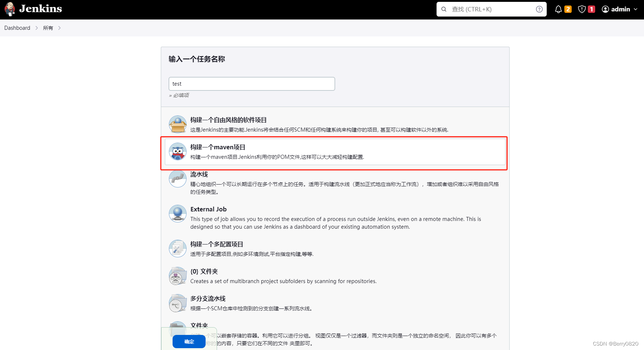Open notifications bell icon
Viewport: 644px width, 350px height.
[x=558, y=9]
